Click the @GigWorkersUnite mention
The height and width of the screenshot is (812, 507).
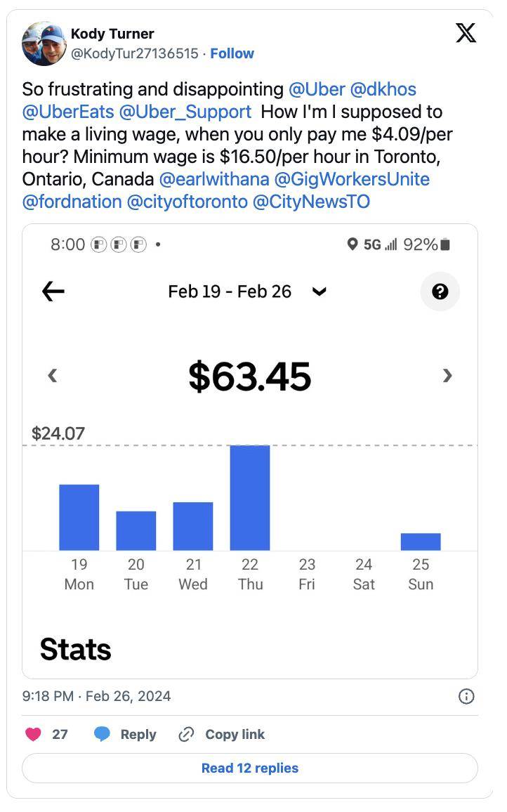(351, 179)
